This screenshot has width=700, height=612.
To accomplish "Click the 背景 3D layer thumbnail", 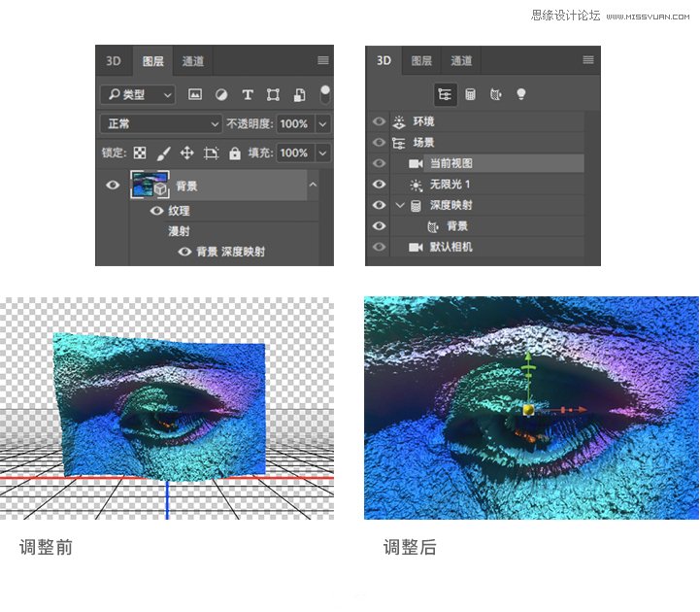I will [150, 185].
